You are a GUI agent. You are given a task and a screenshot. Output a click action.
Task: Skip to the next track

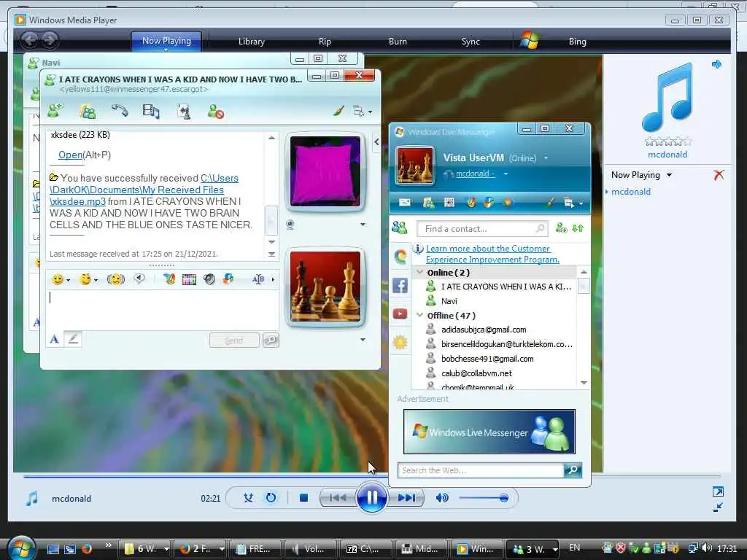click(x=406, y=498)
